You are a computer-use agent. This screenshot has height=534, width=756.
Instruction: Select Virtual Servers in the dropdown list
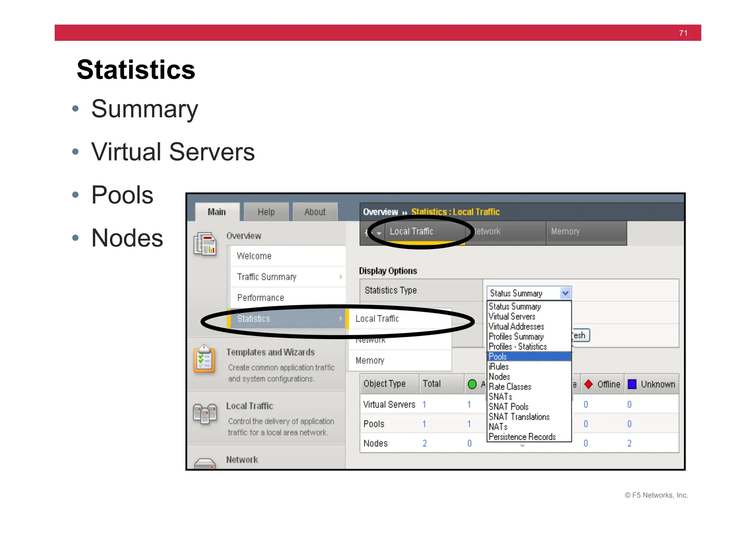pos(529,317)
